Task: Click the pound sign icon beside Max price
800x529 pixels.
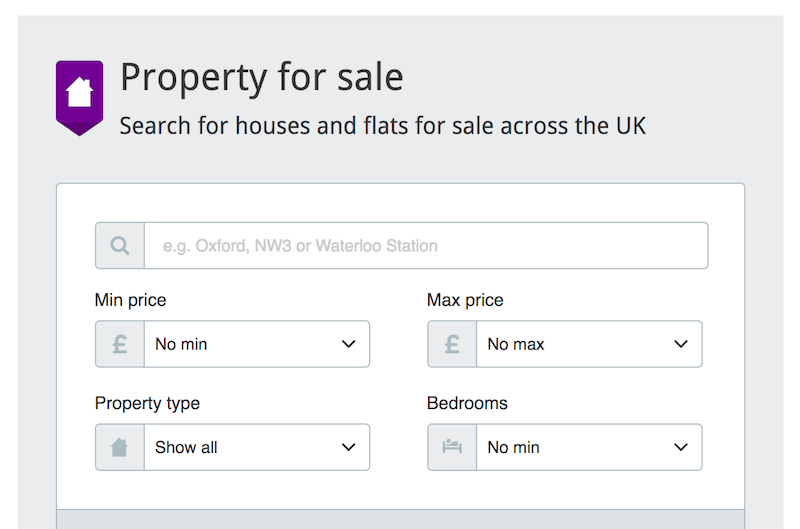Action: coord(452,344)
